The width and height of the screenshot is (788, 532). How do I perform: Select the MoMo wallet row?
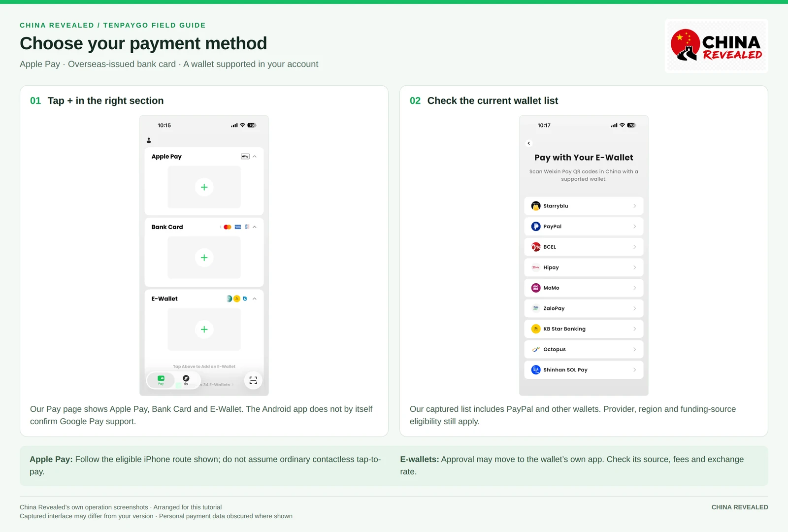click(584, 288)
